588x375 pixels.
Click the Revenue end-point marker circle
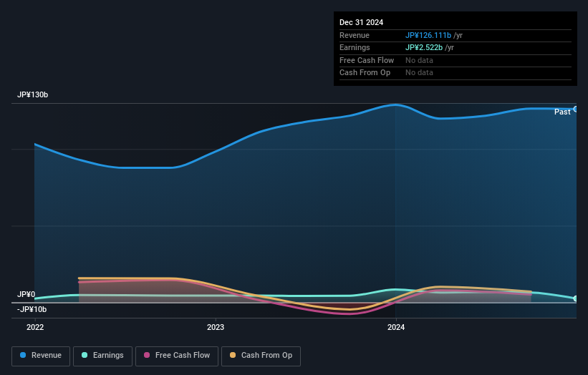coord(576,109)
